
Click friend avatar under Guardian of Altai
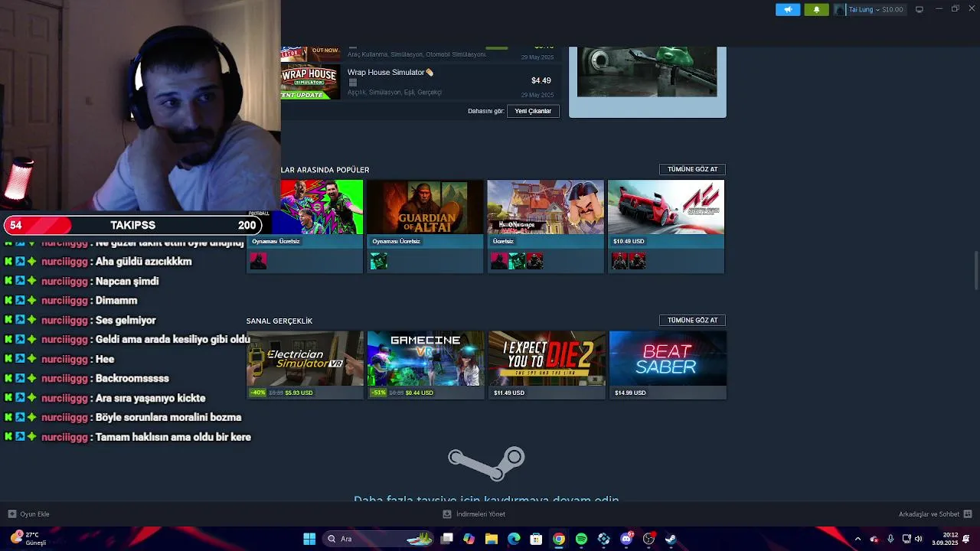coord(379,262)
